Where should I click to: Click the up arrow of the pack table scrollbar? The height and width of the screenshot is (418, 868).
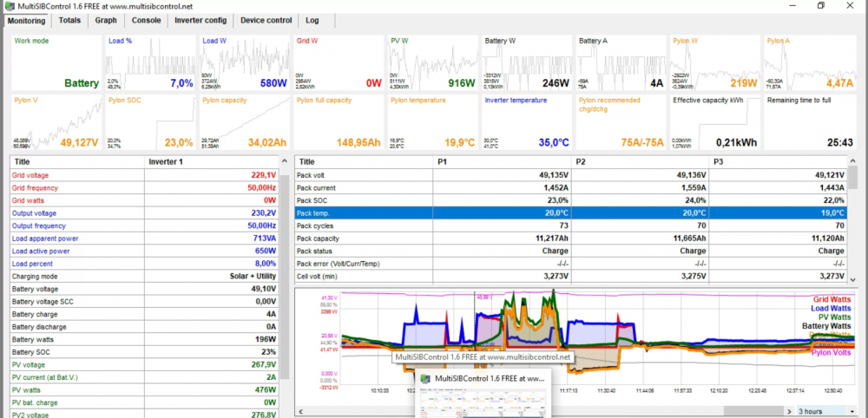pos(852,161)
